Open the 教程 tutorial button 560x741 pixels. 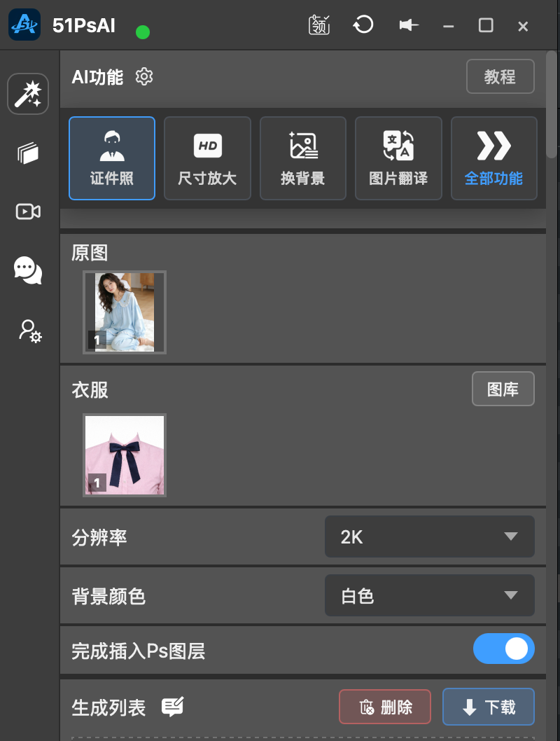500,76
